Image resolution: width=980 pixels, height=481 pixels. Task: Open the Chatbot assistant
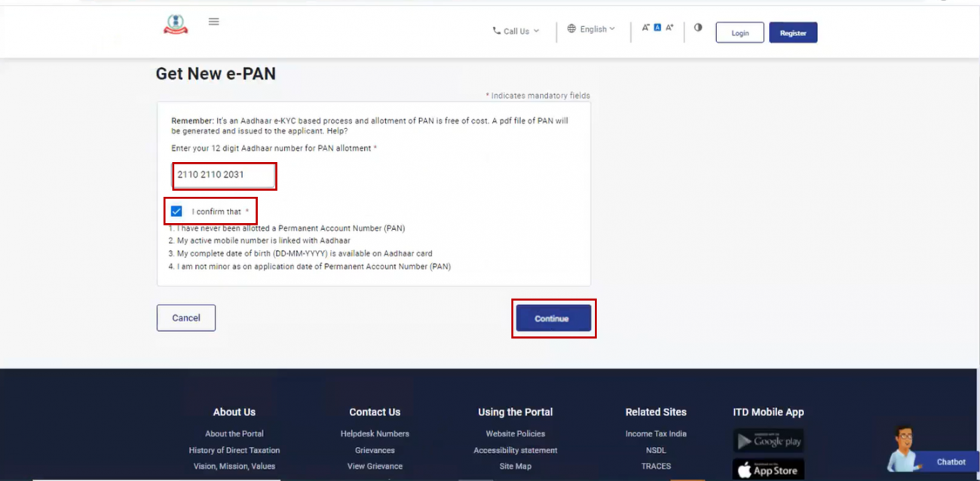tap(950, 462)
